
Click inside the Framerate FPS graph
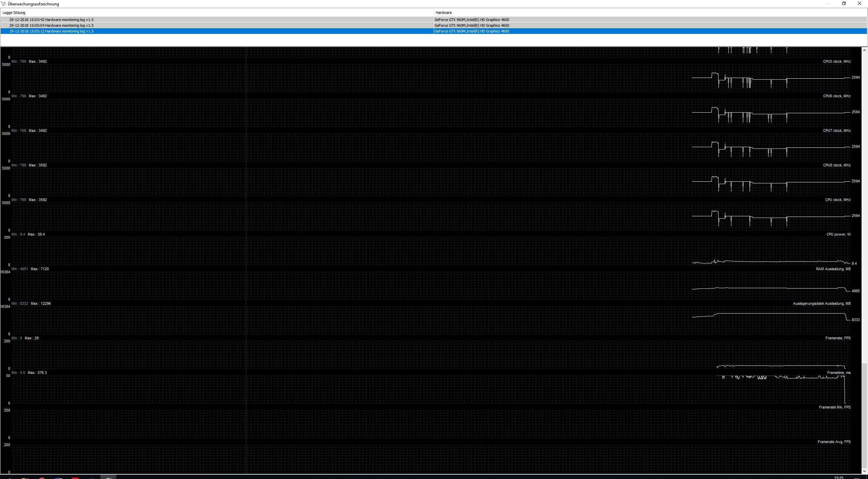pyautogui.click(x=407, y=355)
